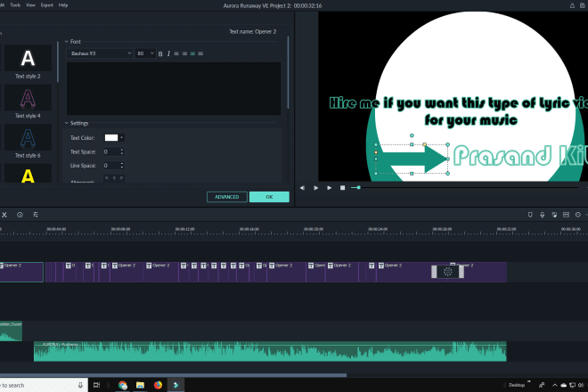This screenshot has height=392, width=588.
Task: Select the short audio clip at the start of the audio track
Action: (11, 331)
